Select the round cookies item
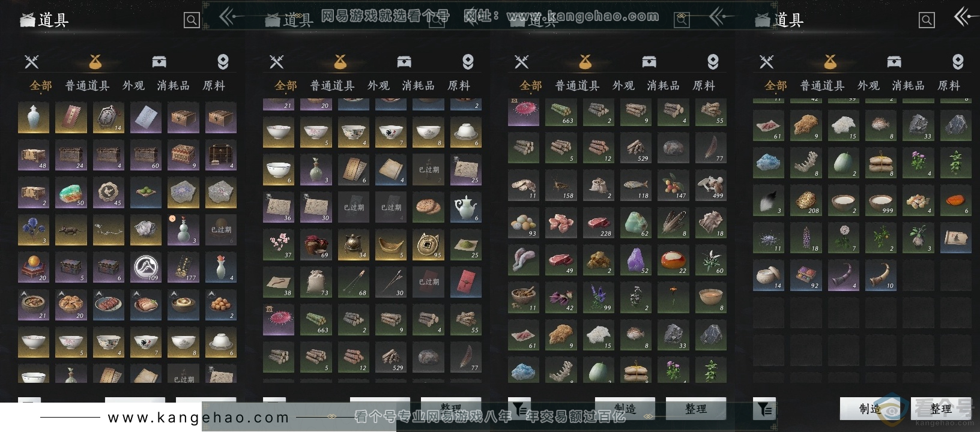 tap(428, 207)
